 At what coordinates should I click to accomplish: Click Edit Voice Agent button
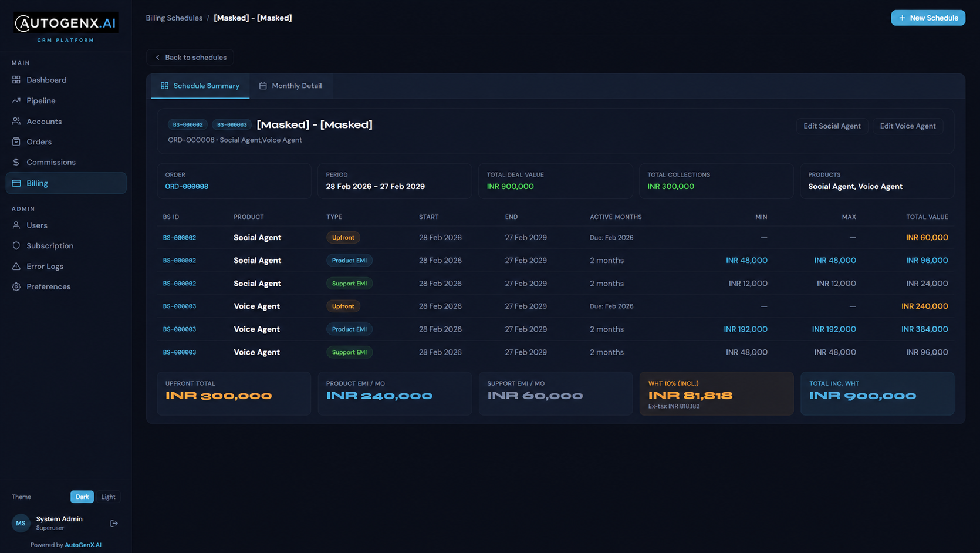(x=907, y=126)
